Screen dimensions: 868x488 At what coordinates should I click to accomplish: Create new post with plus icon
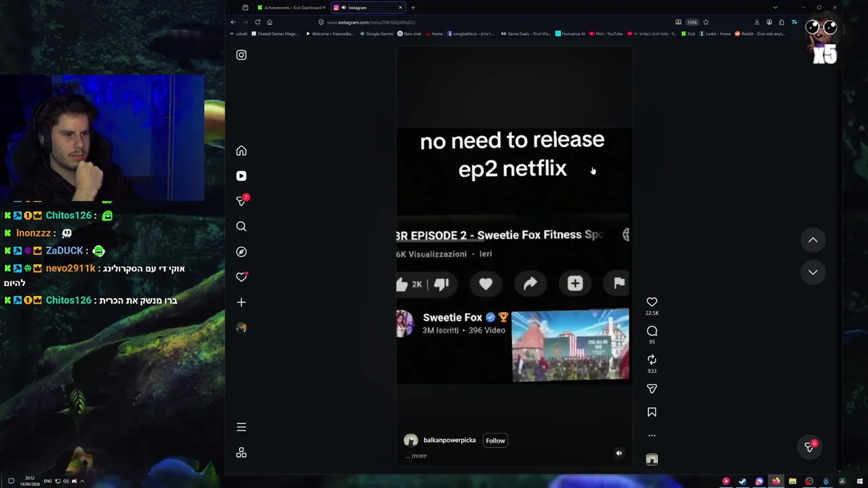(241, 302)
